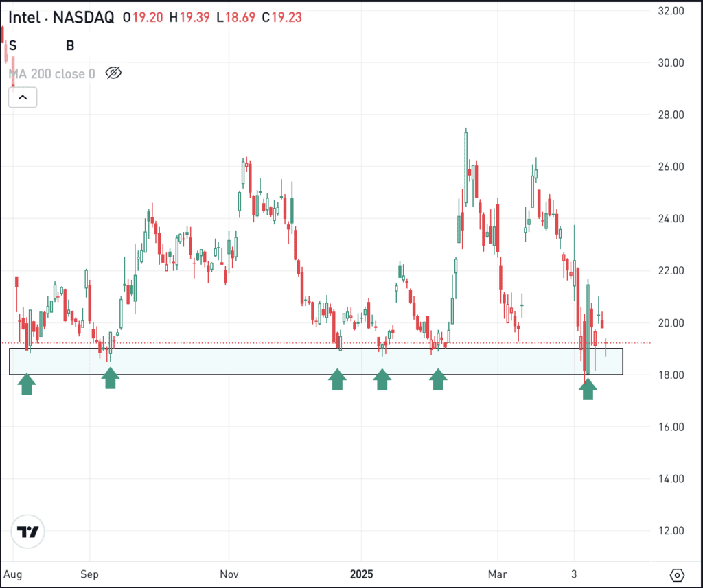This screenshot has width=703, height=588.
Task: Click the 22.00 price axis label
Action: [x=671, y=271]
